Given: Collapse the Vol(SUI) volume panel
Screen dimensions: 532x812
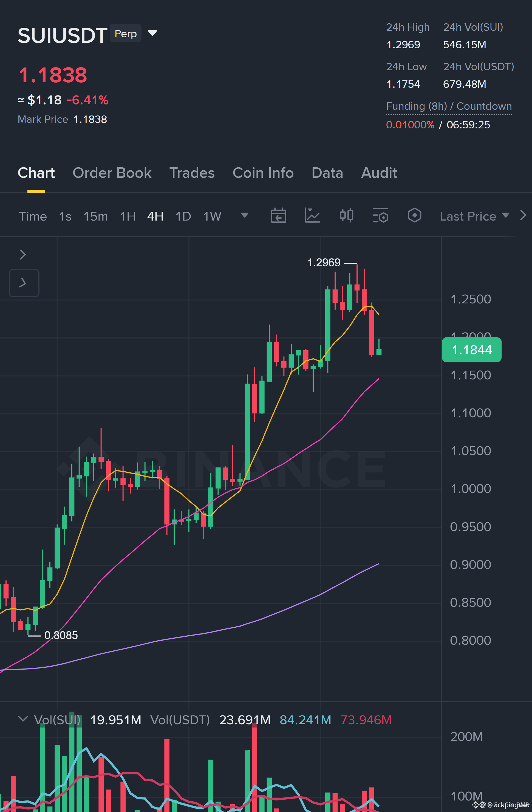Looking at the screenshot, I should point(23,719).
